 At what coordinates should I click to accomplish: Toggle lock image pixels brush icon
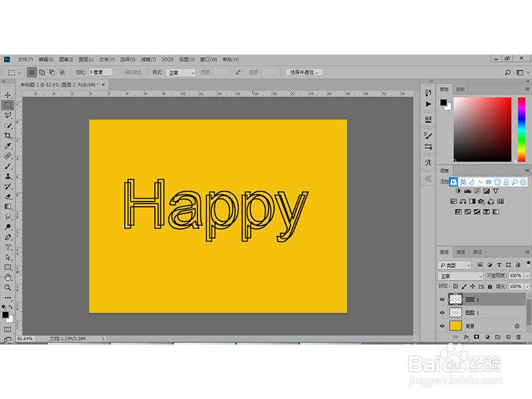point(464,287)
